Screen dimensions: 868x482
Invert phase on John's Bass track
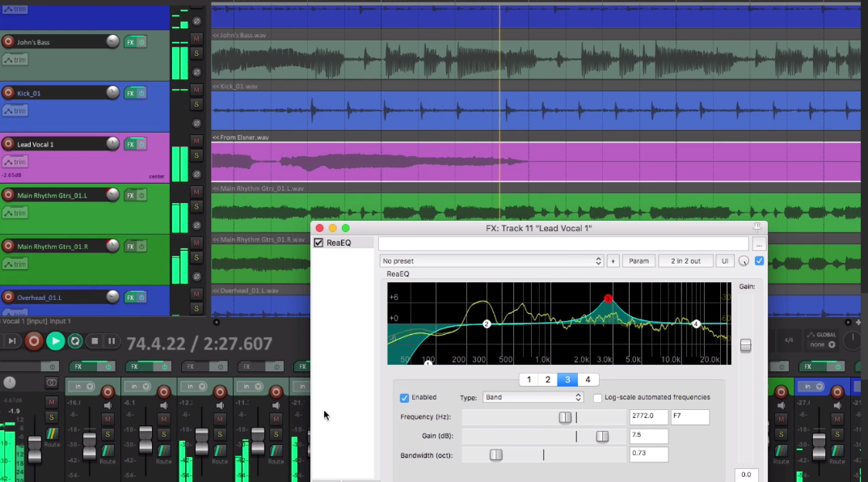coord(196,72)
